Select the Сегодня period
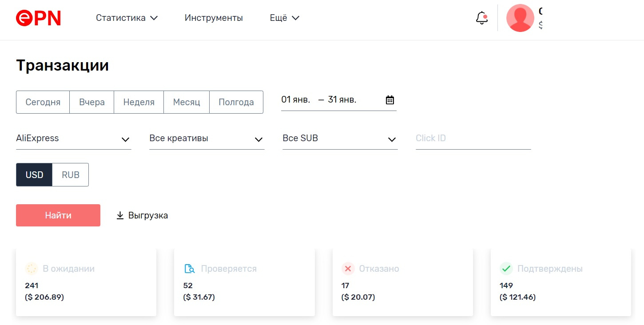The width and height of the screenshot is (644, 325). (x=43, y=102)
